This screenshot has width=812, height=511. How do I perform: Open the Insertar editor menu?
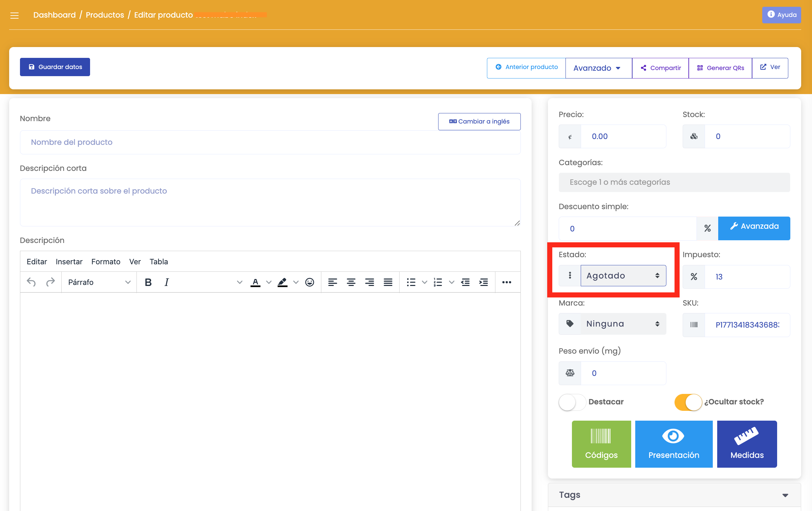tap(69, 262)
